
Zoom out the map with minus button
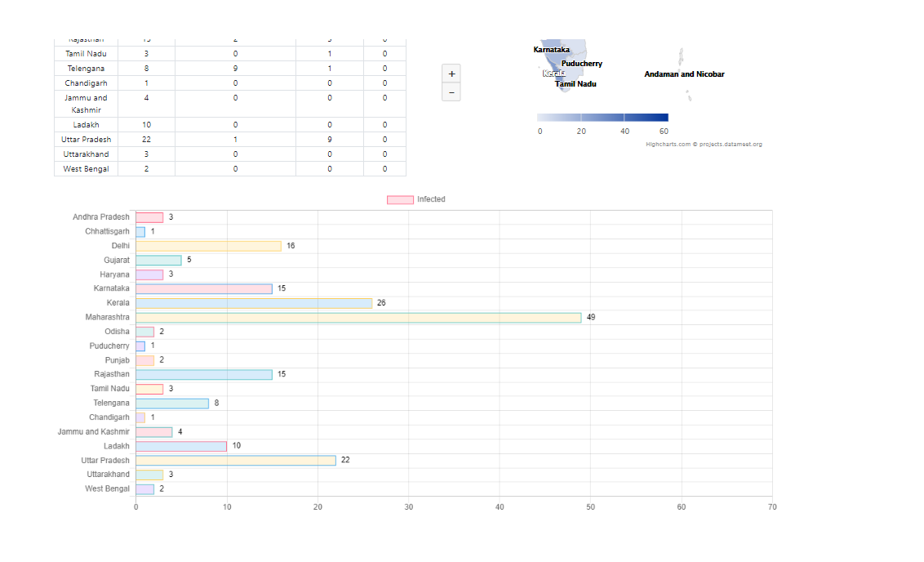451,92
